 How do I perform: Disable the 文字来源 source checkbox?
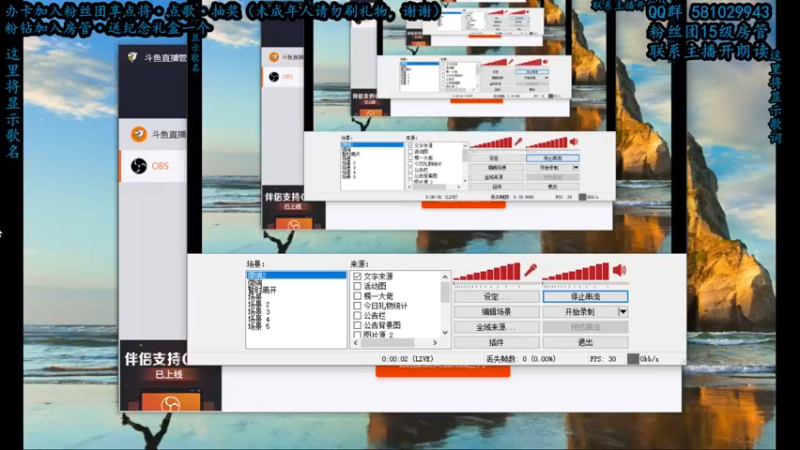coord(357,276)
